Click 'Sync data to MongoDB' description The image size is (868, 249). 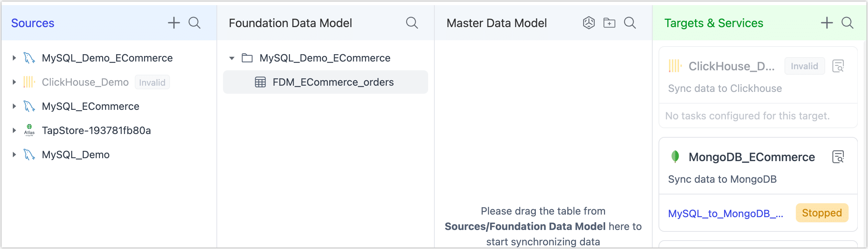722,179
